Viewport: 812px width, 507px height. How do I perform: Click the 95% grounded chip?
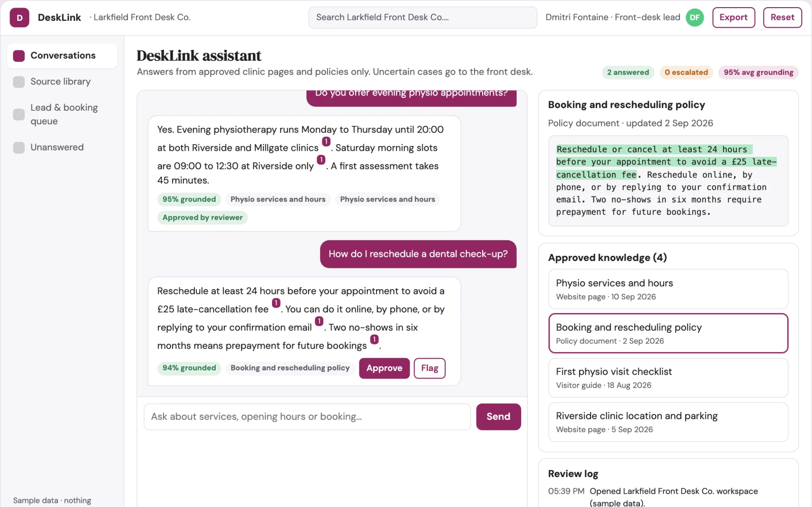coord(189,199)
